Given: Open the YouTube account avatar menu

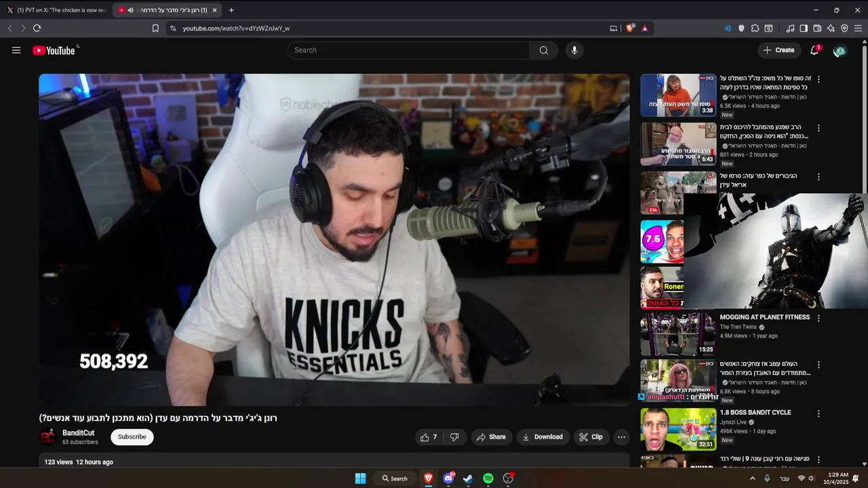Looking at the screenshot, I should [x=840, y=50].
